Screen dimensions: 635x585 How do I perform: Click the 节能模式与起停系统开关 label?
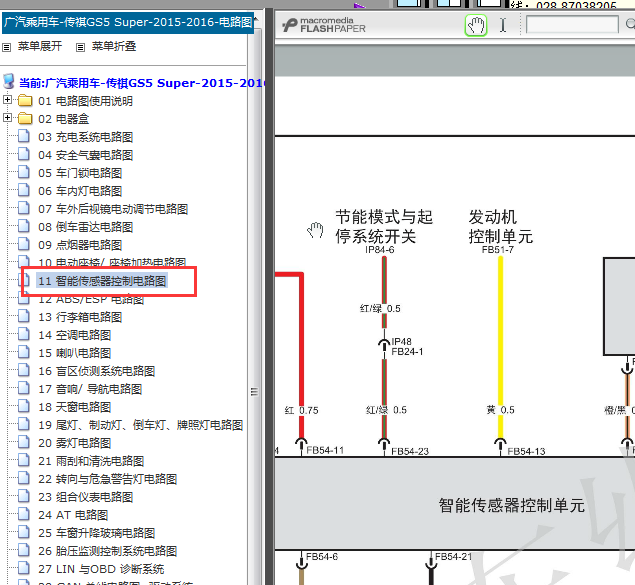click(x=384, y=227)
